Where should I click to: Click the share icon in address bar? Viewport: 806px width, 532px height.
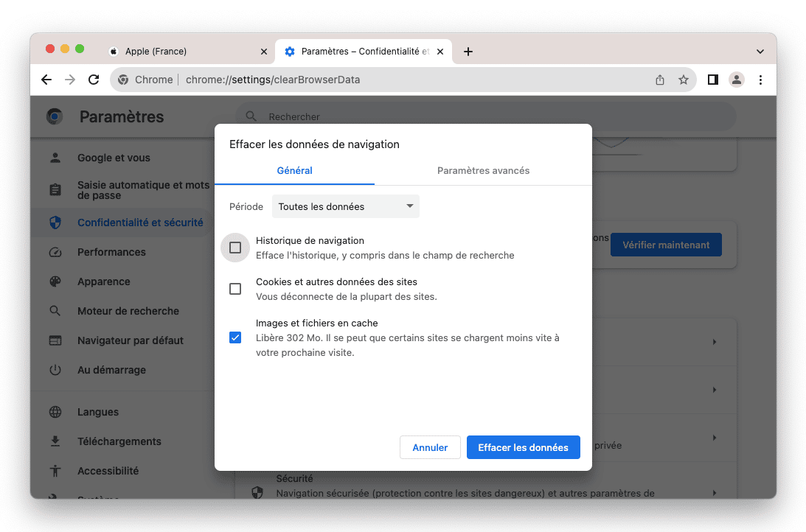click(x=660, y=80)
